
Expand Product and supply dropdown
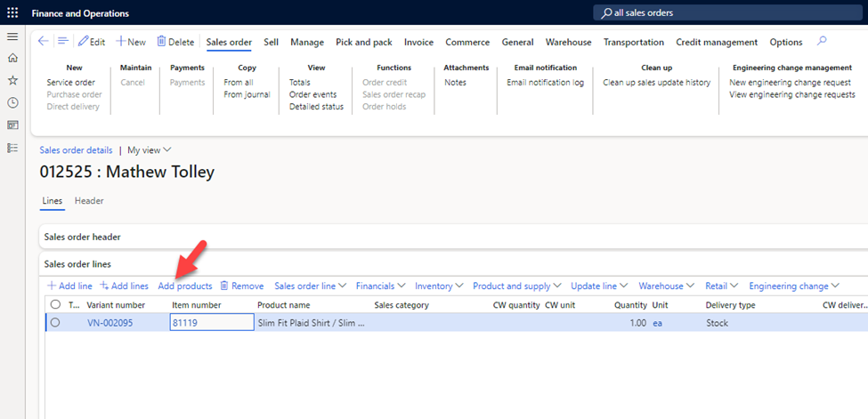(x=517, y=286)
